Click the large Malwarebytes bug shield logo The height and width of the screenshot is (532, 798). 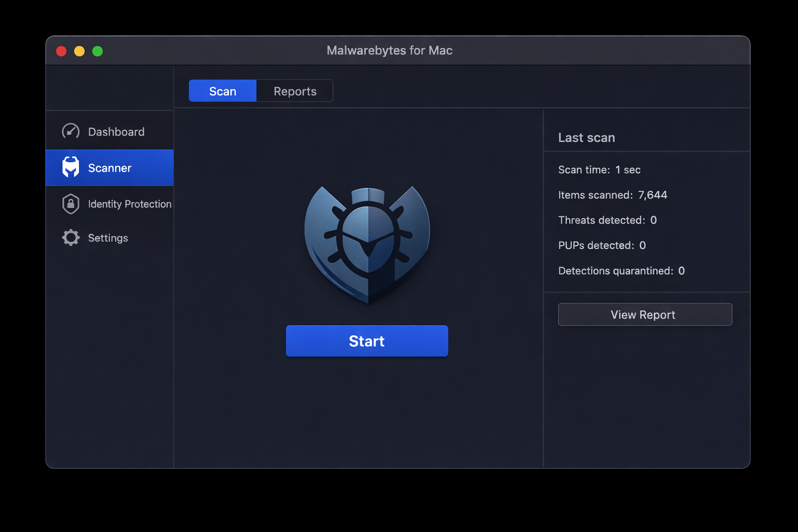pos(367,244)
